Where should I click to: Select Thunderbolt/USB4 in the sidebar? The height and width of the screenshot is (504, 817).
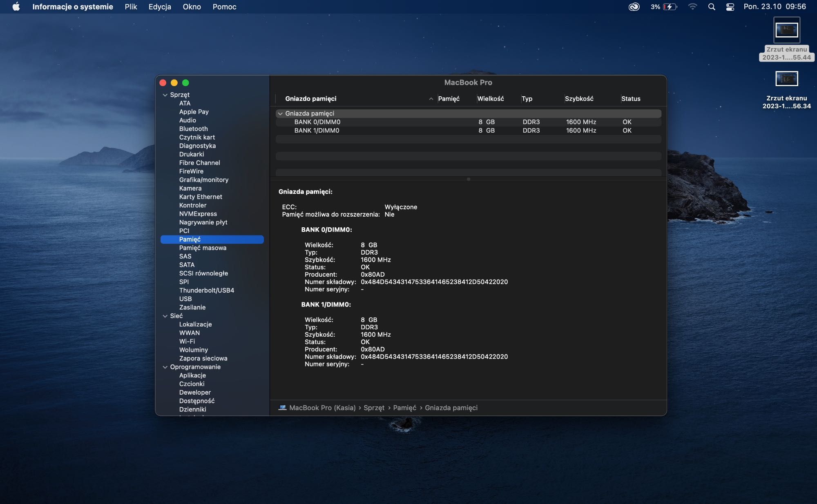(x=206, y=291)
